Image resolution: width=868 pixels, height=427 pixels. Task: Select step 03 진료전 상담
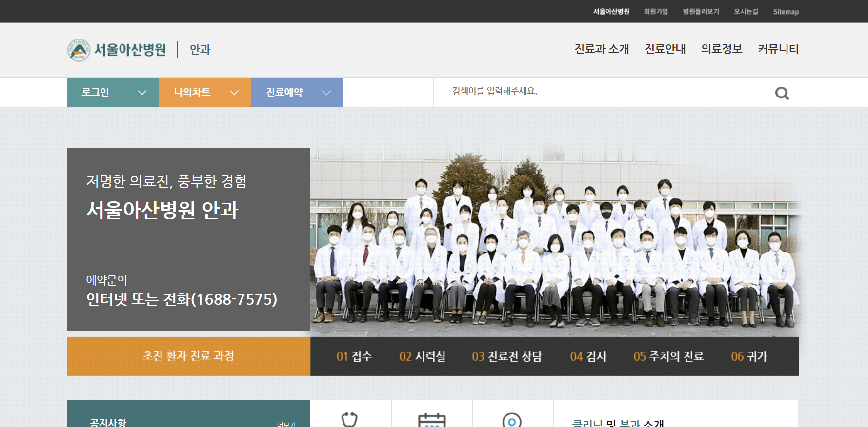click(507, 356)
